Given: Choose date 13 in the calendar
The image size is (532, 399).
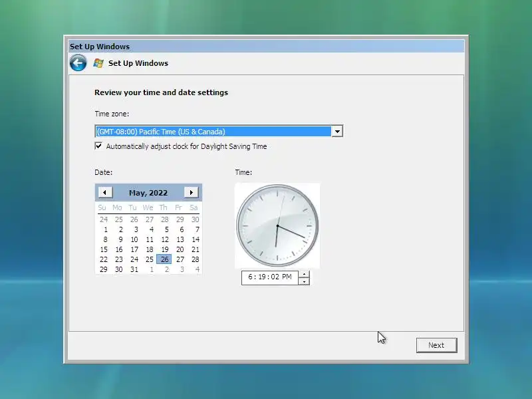Looking at the screenshot, I should coord(180,239).
